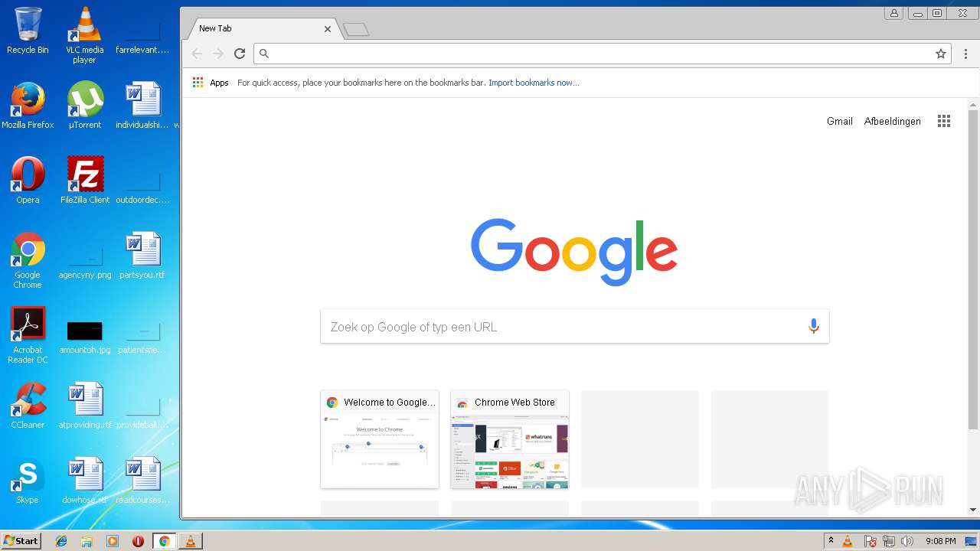The height and width of the screenshot is (551, 980).
Task: Select the CCleaner desktop icon
Action: (x=28, y=406)
